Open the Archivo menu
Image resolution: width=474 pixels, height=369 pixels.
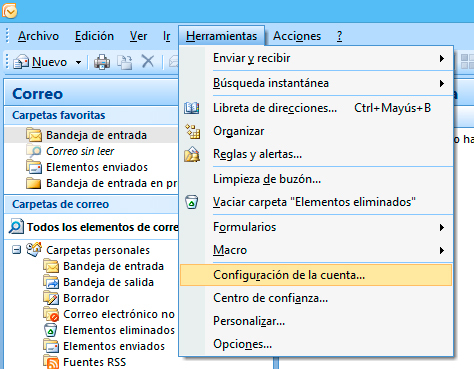[38, 36]
